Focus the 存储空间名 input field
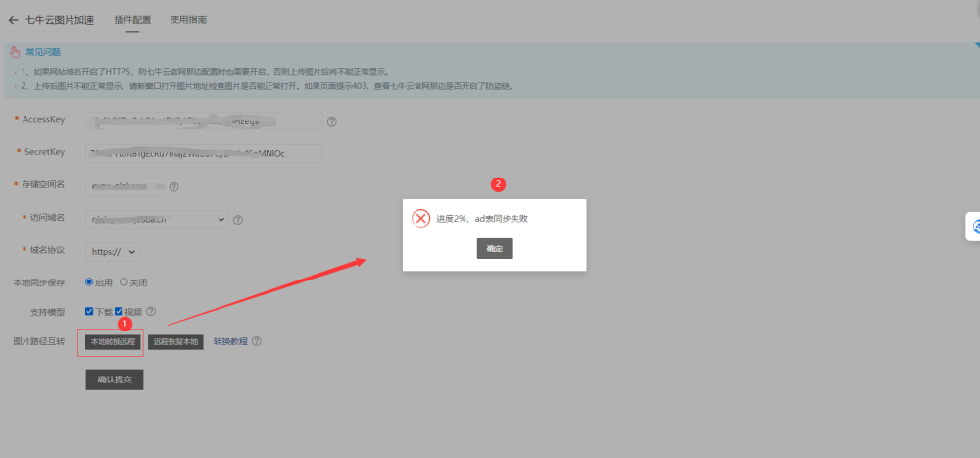The height and width of the screenshot is (458, 980). click(125, 185)
